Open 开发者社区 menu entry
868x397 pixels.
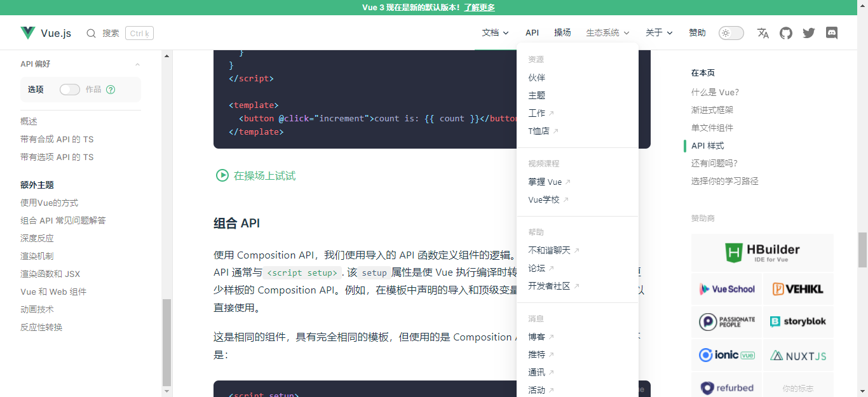coord(554,286)
